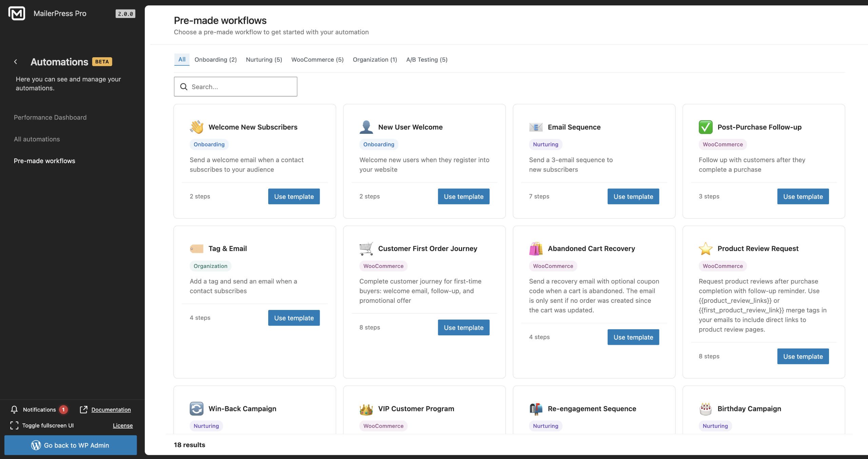This screenshot has height=459, width=868.
Task: Switch to the WooCommerce (5) tab
Action: click(x=317, y=60)
